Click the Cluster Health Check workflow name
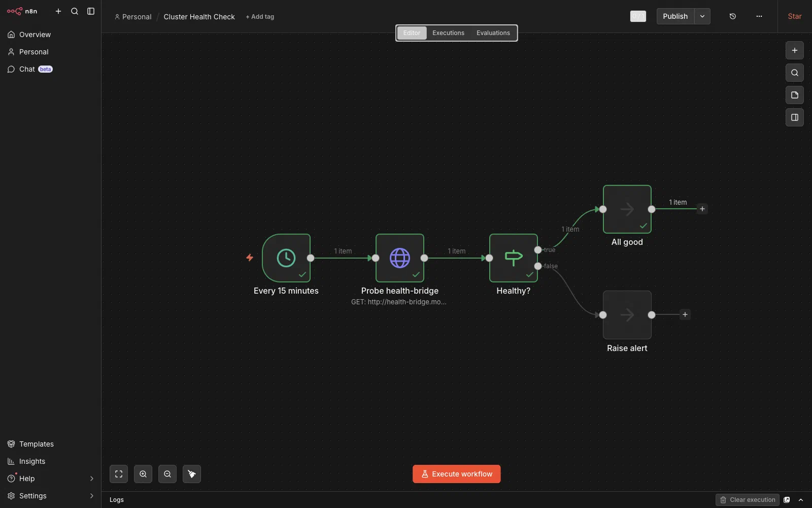Screen dimensions: 812x508 [x=199, y=17]
